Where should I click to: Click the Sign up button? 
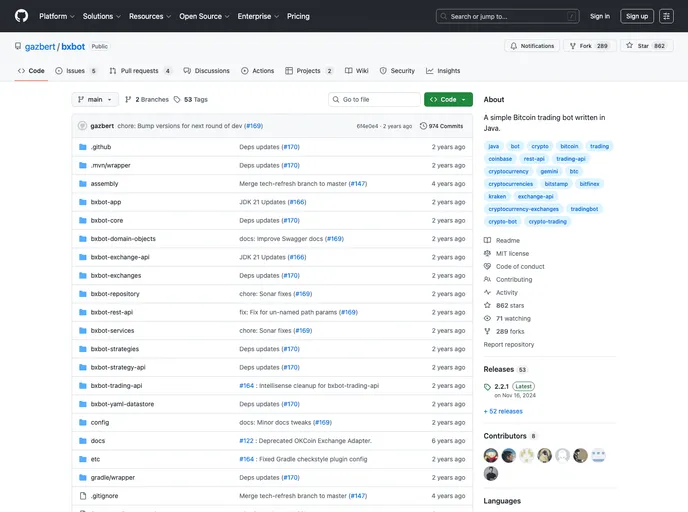coord(637,16)
